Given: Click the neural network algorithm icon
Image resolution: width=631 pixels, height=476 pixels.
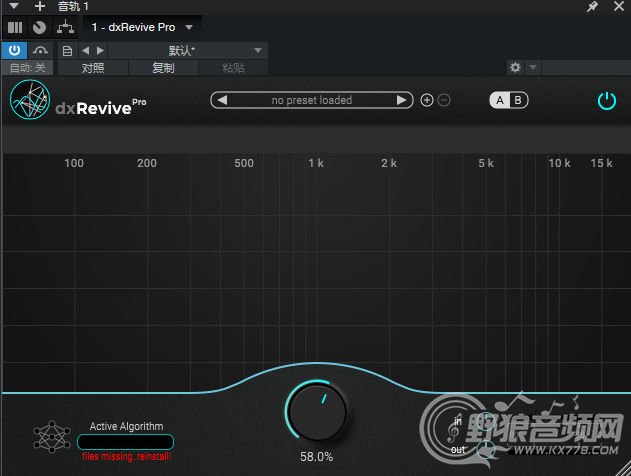Looking at the screenshot, I should point(52,437).
